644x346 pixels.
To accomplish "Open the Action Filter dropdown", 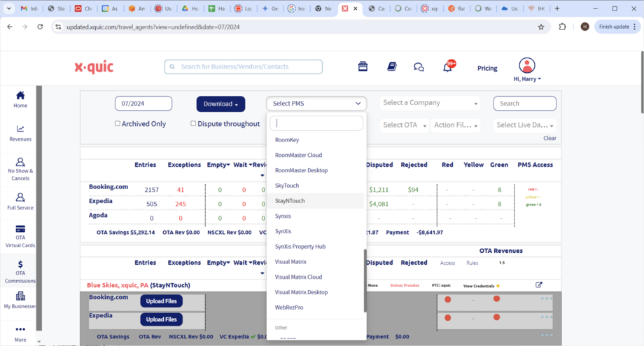I will click(456, 125).
